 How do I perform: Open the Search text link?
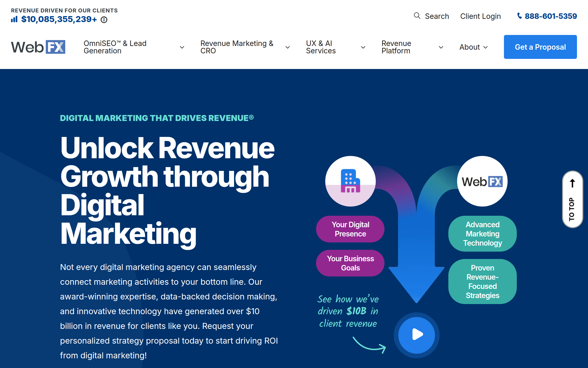click(437, 16)
